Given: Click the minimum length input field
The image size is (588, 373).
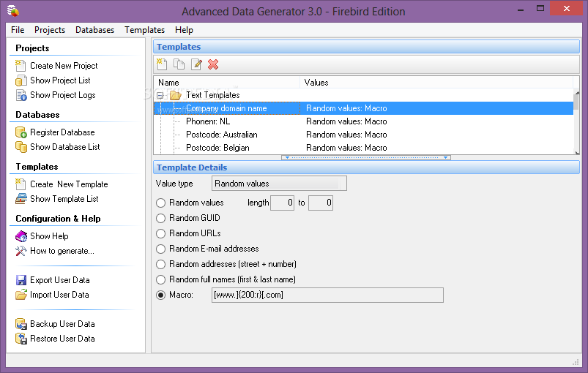Looking at the screenshot, I should (282, 203).
